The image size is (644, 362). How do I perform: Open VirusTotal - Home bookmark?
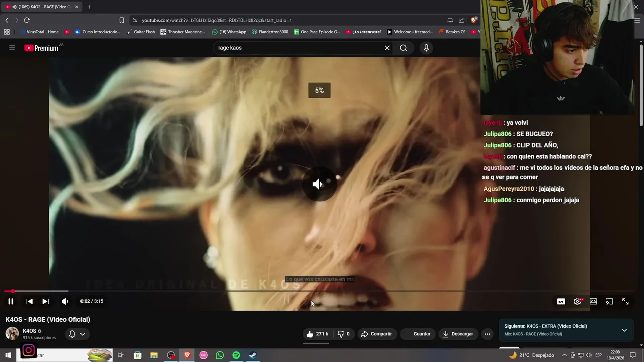(x=39, y=32)
